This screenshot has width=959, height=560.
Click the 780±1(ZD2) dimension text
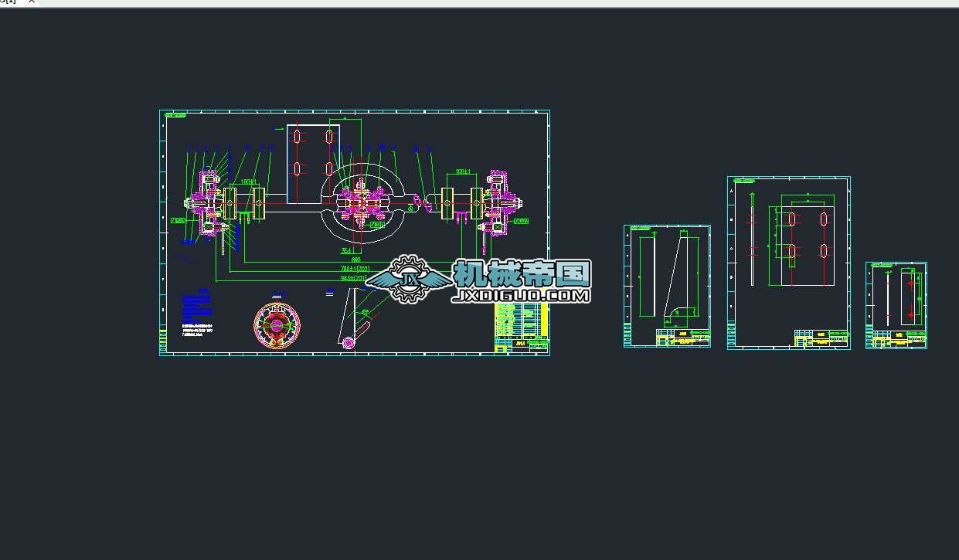point(355,269)
